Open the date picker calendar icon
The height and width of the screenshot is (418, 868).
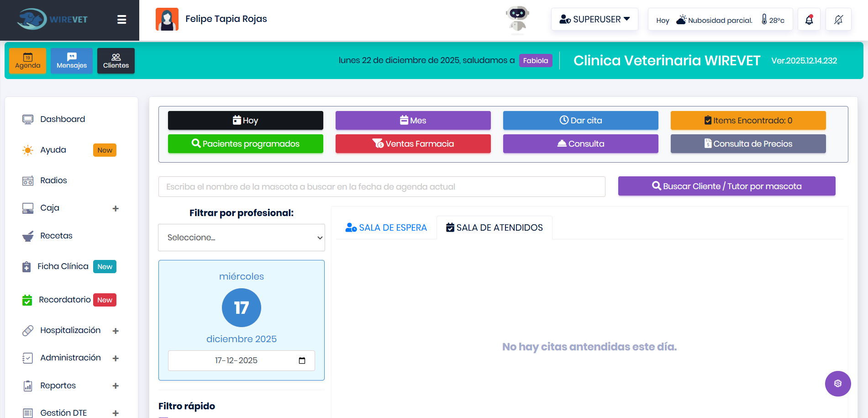(302, 360)
